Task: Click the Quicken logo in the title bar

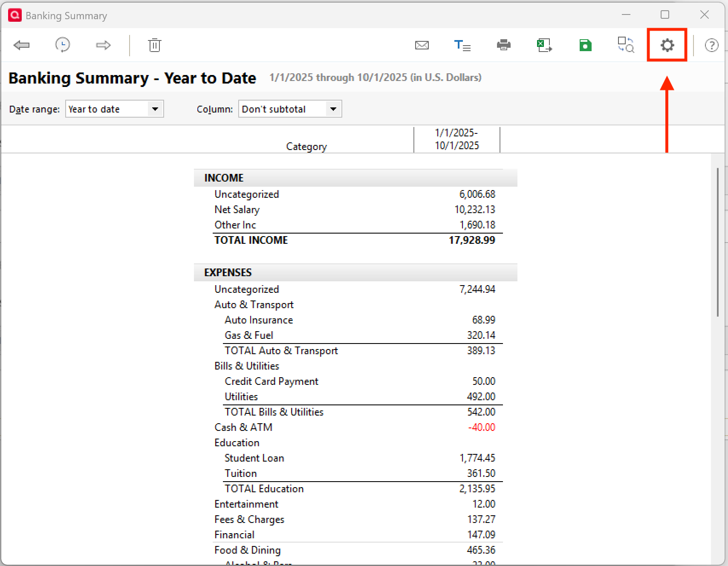Action: [15, 15]
